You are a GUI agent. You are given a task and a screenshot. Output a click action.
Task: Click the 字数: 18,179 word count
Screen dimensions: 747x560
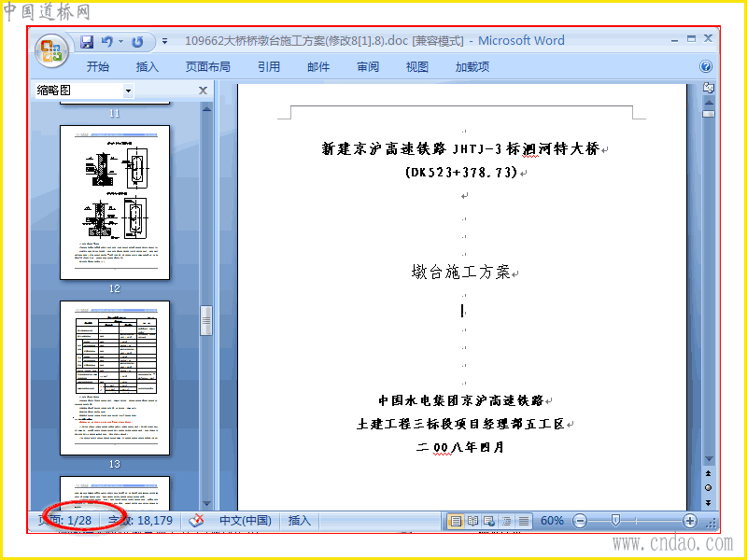point(140,521)
